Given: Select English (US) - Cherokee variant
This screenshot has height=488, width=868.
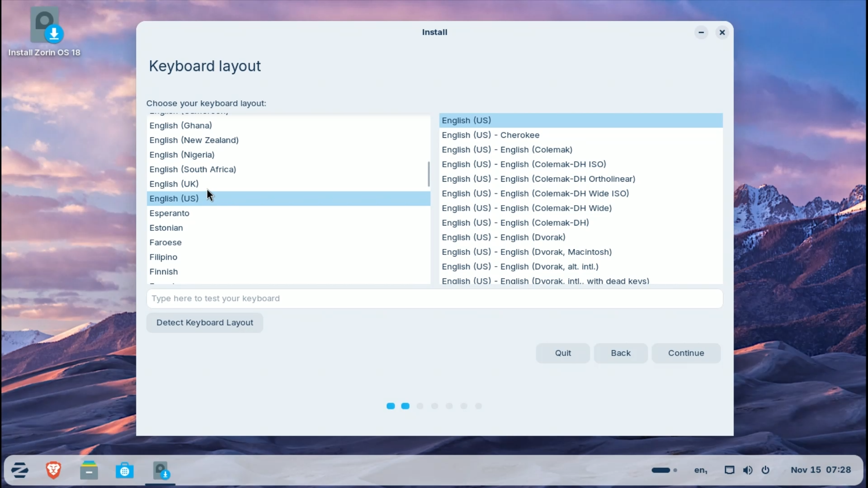Looking at the screenshot, I should pos(491,135).
